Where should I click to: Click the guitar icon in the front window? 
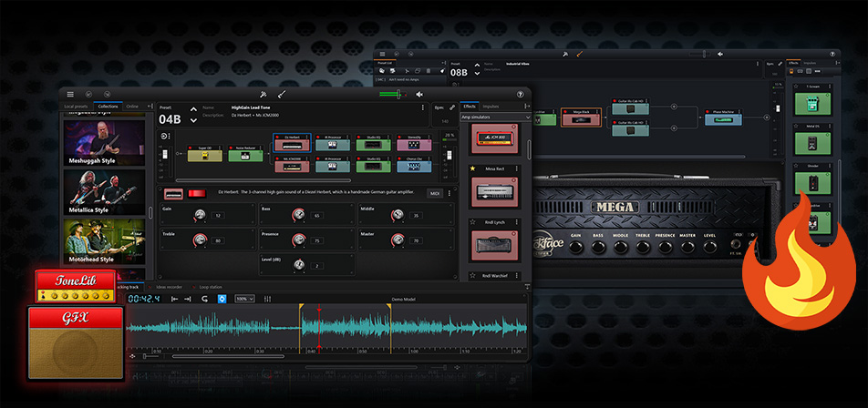tap(281, 95)
